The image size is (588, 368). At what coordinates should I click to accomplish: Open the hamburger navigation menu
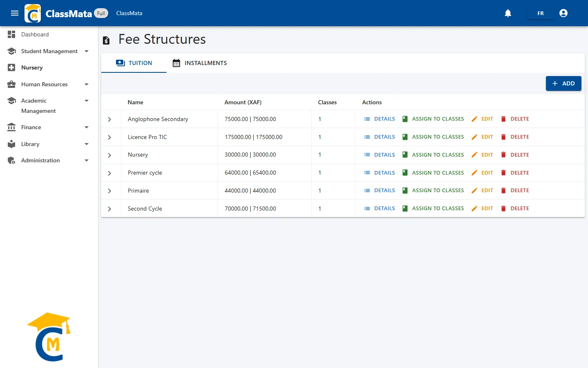pyautogui.click(x=15, y=13)
